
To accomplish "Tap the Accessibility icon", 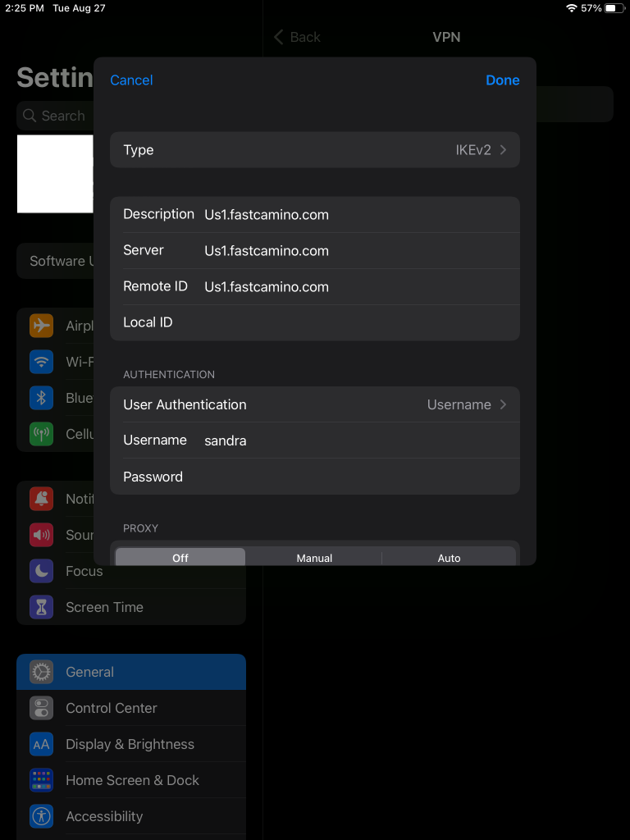I will click(x=41, y=816).
